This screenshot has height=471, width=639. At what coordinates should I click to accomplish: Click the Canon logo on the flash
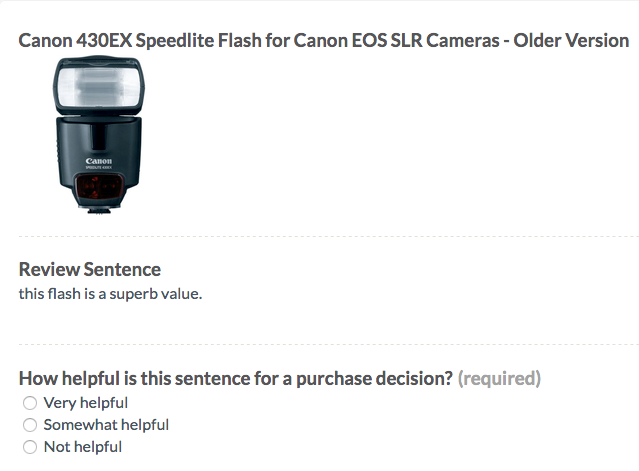[x=98, y=160]
